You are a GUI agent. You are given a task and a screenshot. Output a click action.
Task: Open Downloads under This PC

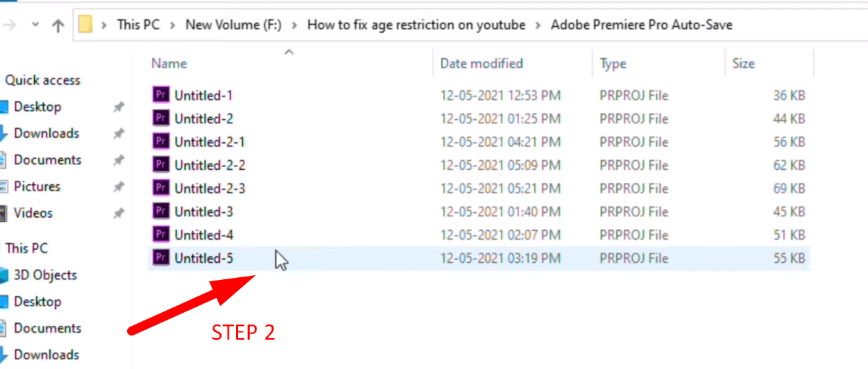[x=47, y=355]
